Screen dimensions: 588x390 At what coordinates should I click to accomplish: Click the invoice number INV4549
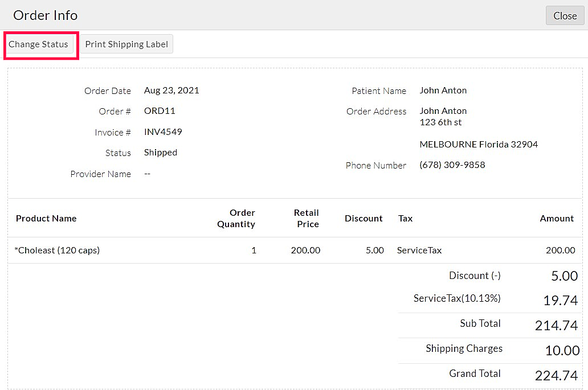point(163,132)
